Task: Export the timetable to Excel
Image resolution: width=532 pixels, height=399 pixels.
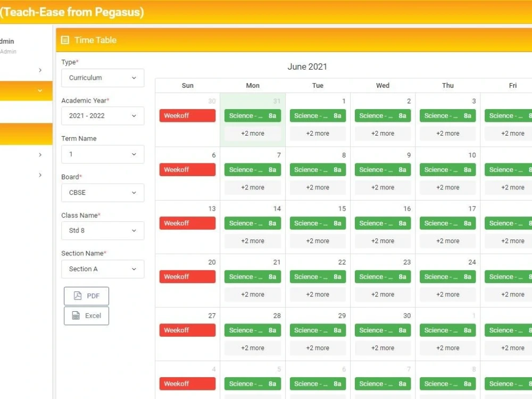Action: point(86,316)
